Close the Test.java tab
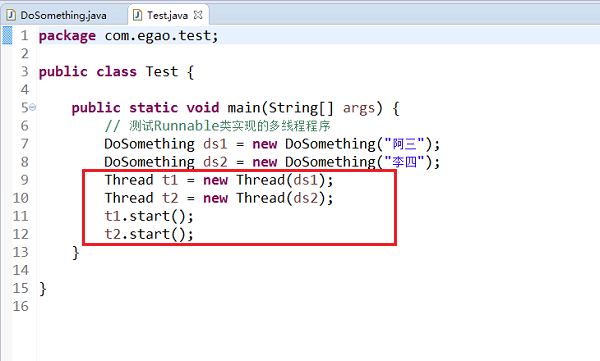The image size is (600, 361). click(x=198, y=15)
